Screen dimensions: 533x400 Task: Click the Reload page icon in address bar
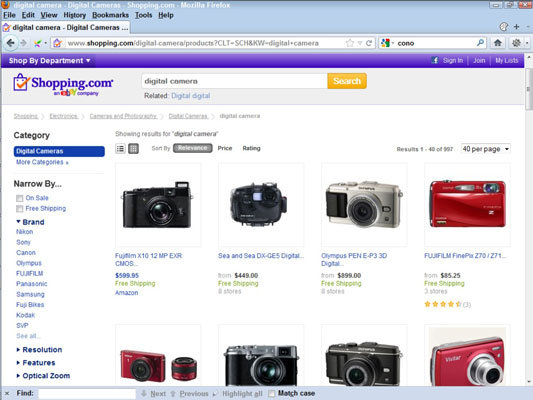point(368,43)
